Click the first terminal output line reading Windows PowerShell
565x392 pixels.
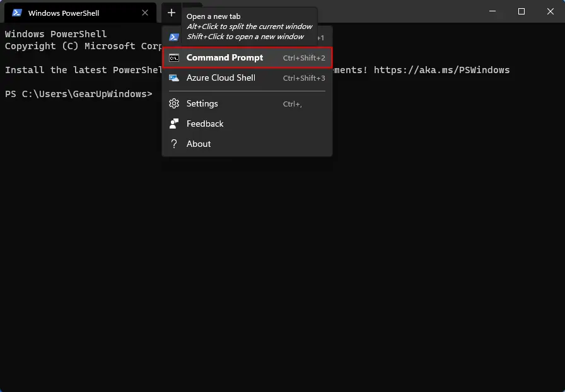56,34
